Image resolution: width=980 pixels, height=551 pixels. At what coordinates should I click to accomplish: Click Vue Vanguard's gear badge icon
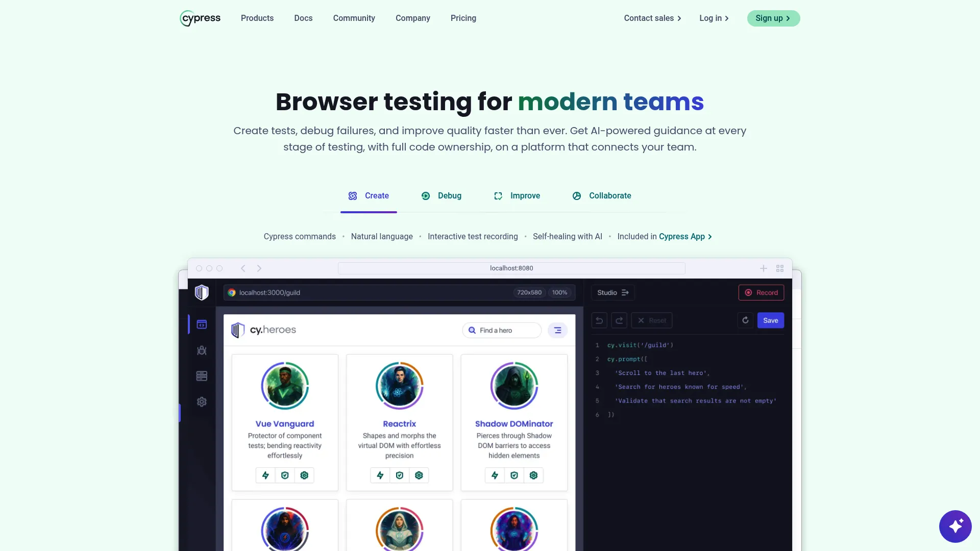pos(304,475)
